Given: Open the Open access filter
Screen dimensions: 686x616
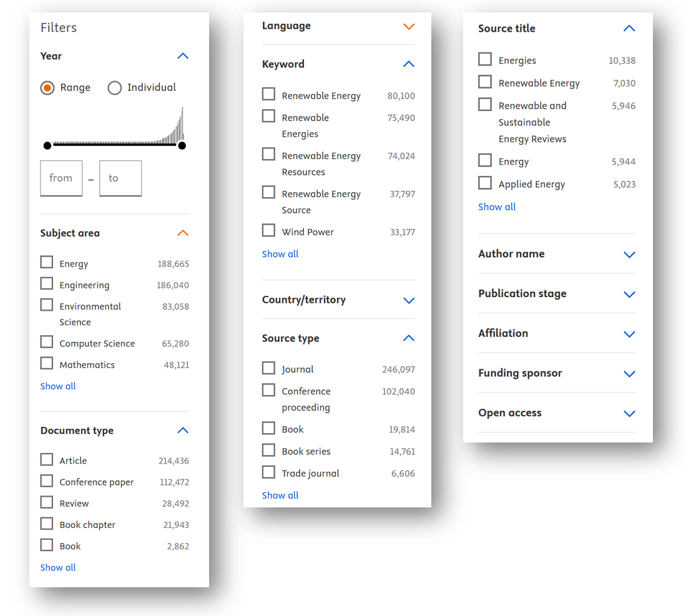Looking at the screenshot, I should (629, 414).
